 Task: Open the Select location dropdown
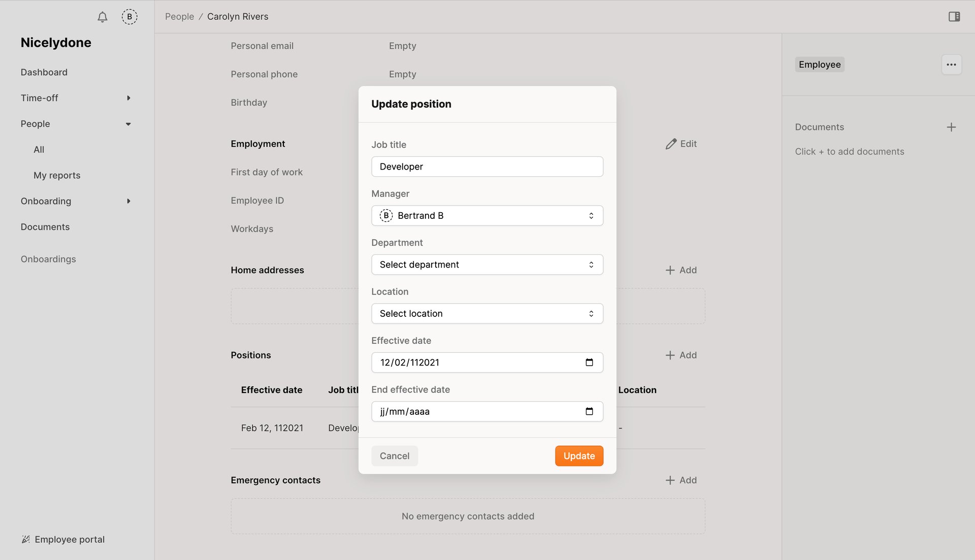[x=487, y=313]
